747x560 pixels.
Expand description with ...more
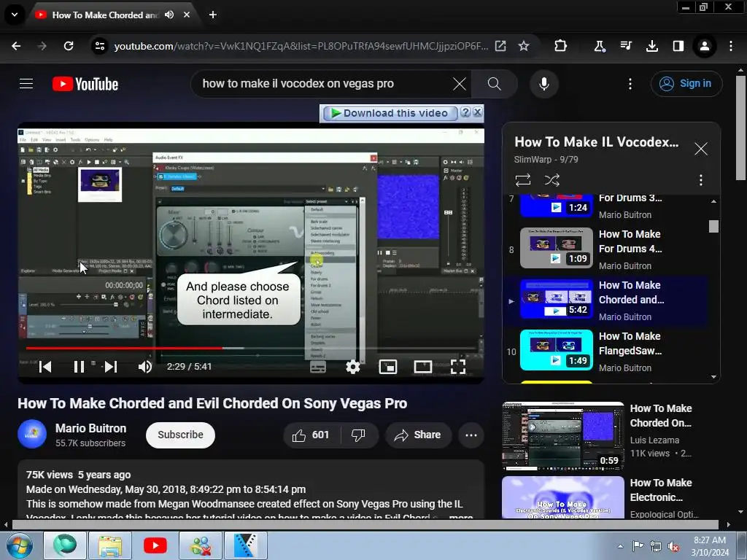tap(461, 516)
